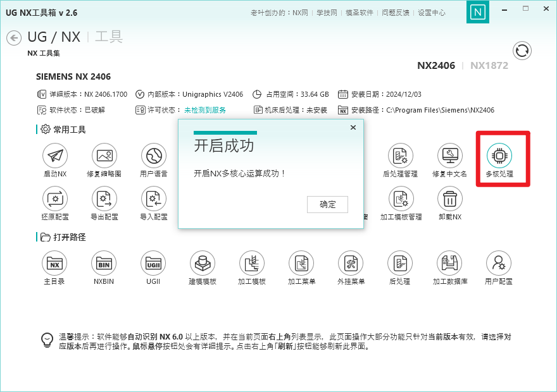Open the 加工数据库 machining database path
The image size is (557, 392).
click(x=449, y=263)
